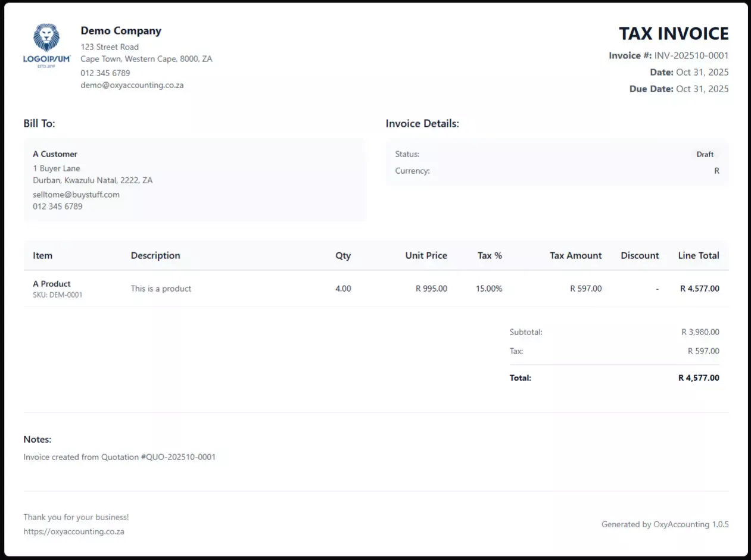751x560 pixels.
Task: Click the TAX INVOICE title
Action: click(x=674, y=33)
